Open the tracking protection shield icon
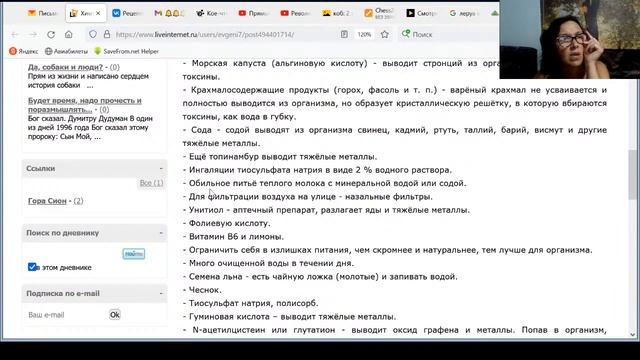640x360 pixels. tap(93, 34)
